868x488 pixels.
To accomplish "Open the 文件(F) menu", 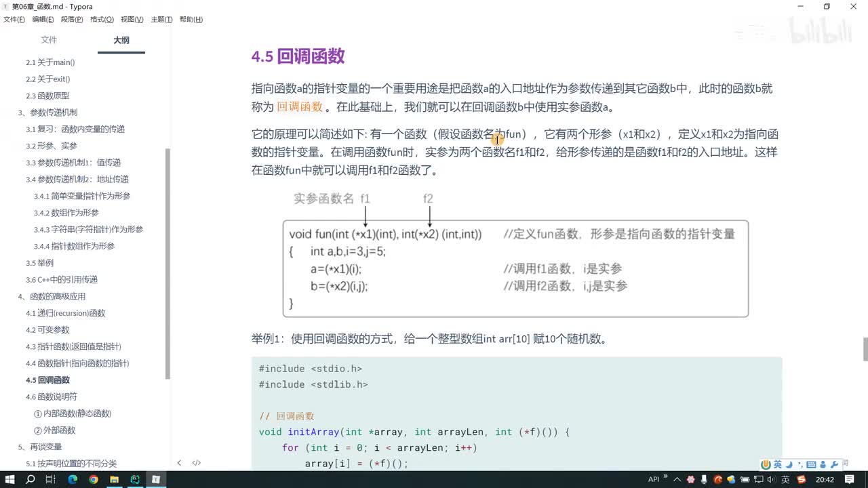I will (x=14, y=20).
